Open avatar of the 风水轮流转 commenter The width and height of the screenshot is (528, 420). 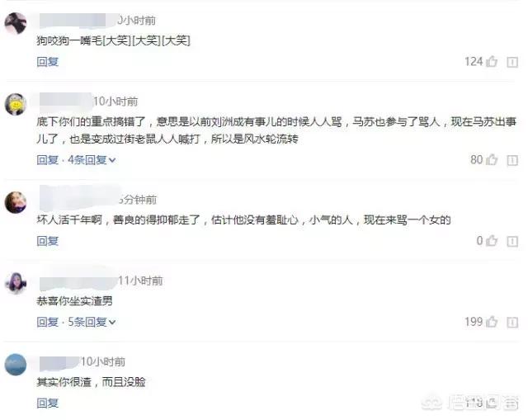[x=16, y=105]
